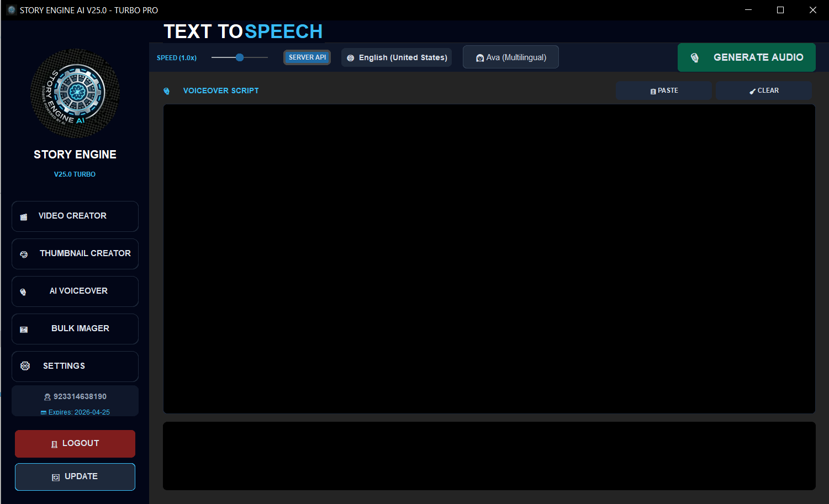
Task: Click the user icon beside 923314638190
Action: click(46, 396)
